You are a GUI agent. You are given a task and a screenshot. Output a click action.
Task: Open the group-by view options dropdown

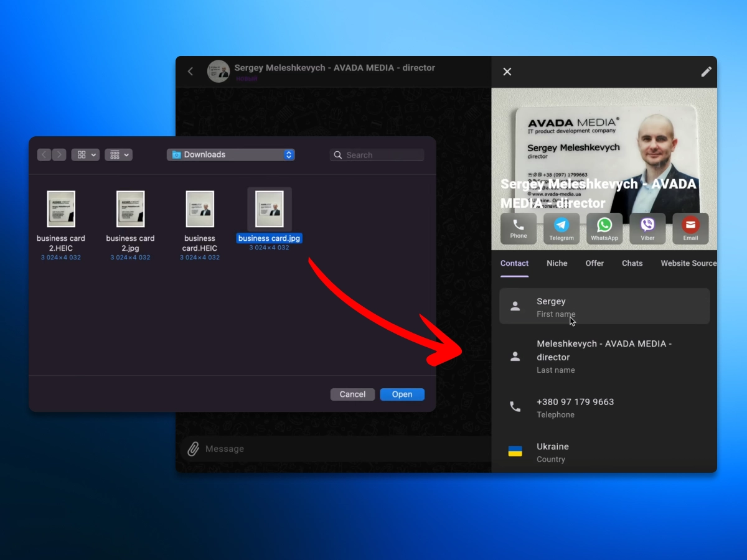point(118,155)
